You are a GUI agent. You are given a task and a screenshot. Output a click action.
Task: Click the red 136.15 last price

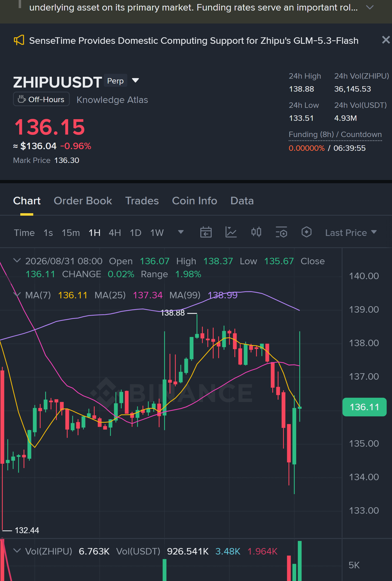coord(49,127)
